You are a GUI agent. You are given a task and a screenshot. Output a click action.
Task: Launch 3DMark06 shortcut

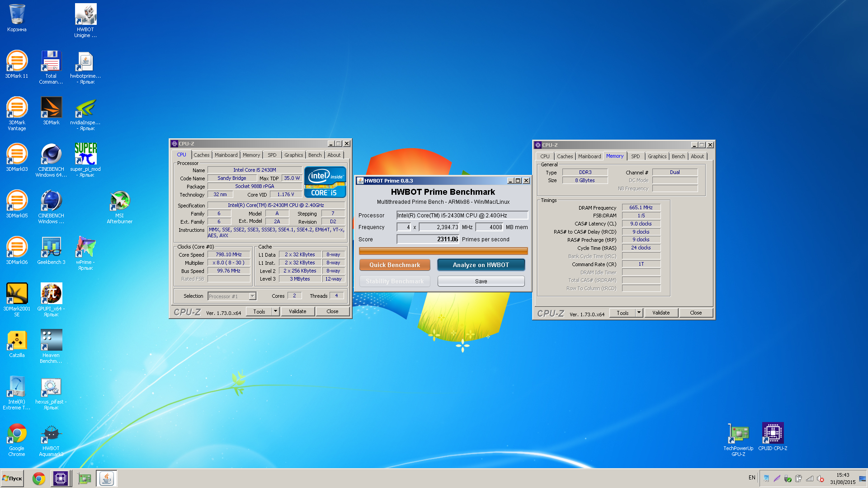pyautogui.click(x=17, y=251)
